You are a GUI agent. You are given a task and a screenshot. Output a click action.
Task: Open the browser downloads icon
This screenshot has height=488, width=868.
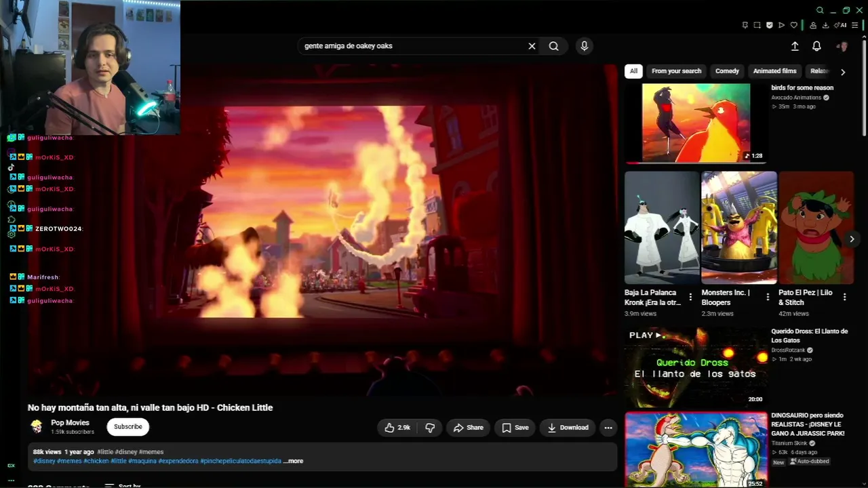point(825,25)
